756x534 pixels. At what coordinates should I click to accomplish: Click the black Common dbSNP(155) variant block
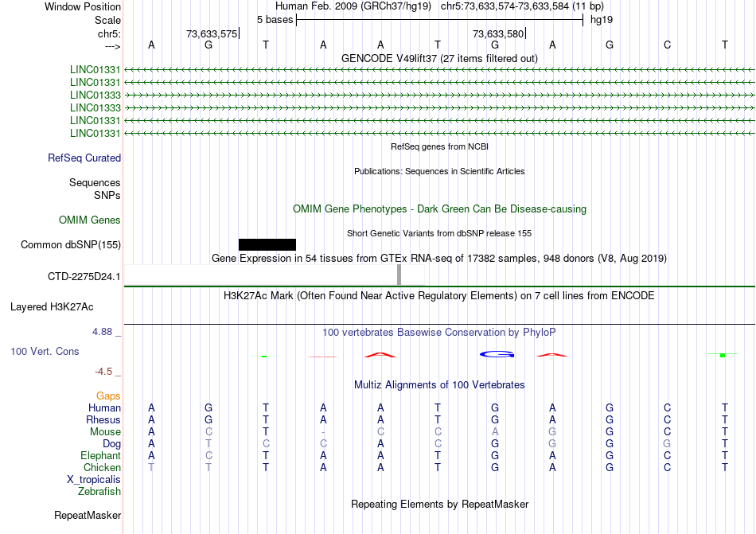pyautogui.click(x=267, y=244)
